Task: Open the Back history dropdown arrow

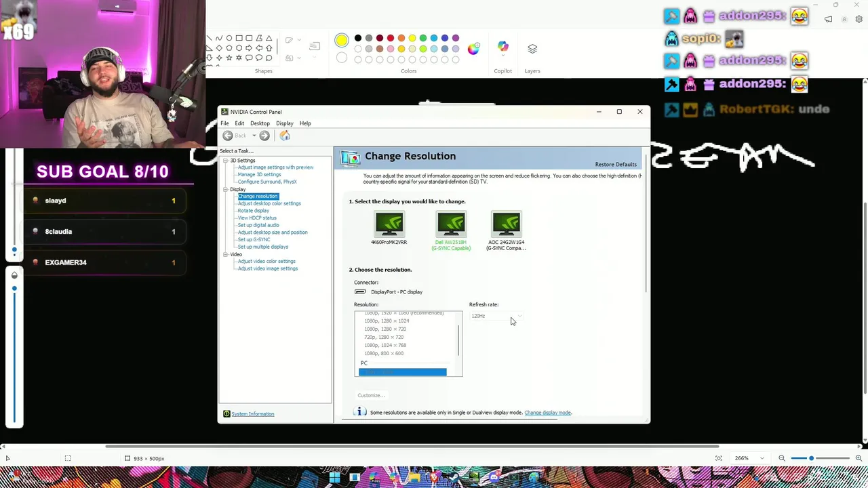Action: coord(254,136)
